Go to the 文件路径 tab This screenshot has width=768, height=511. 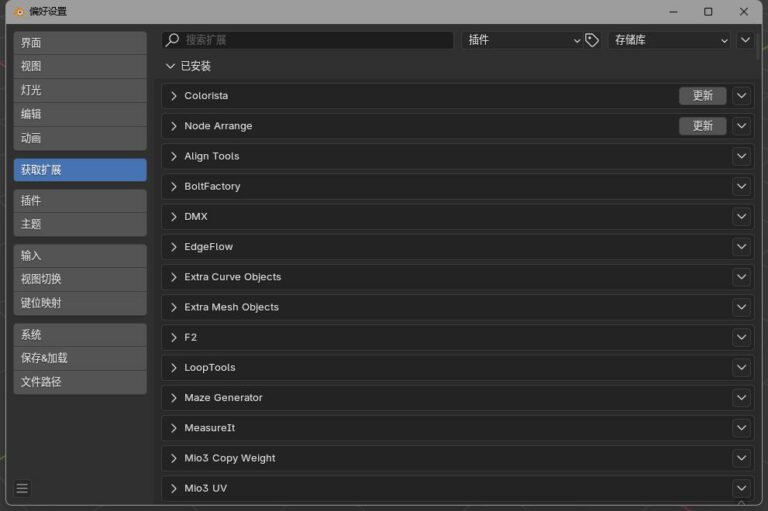pos(80,382)
